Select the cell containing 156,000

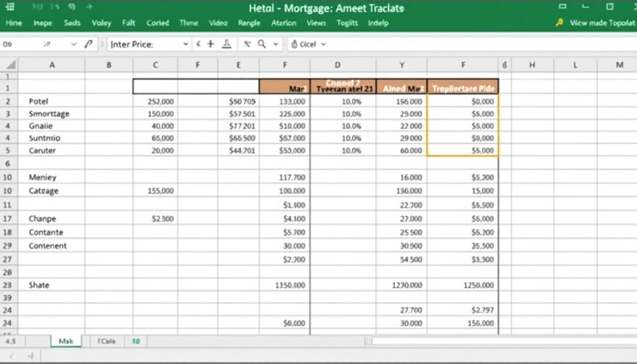(x=463, y=323)
